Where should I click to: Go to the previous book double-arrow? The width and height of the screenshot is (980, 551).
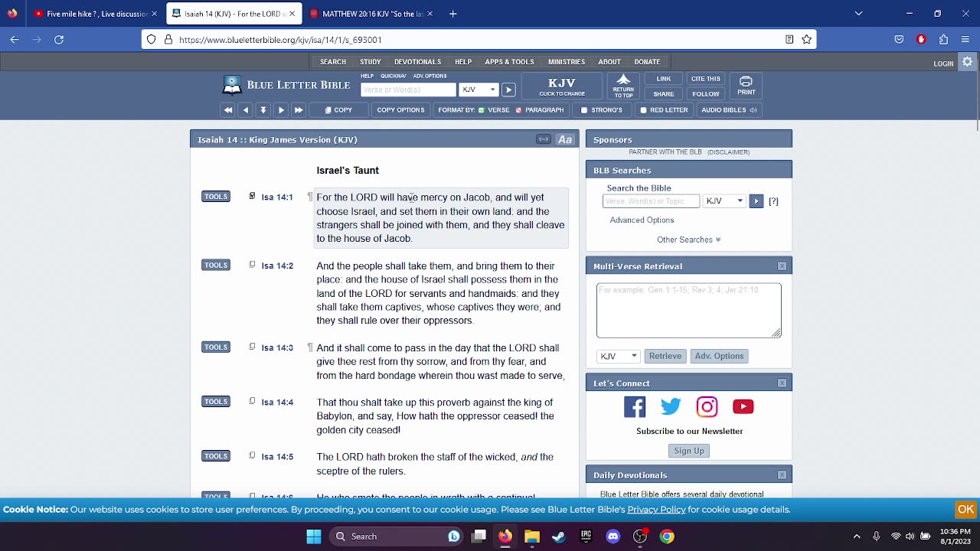(227, 110)
